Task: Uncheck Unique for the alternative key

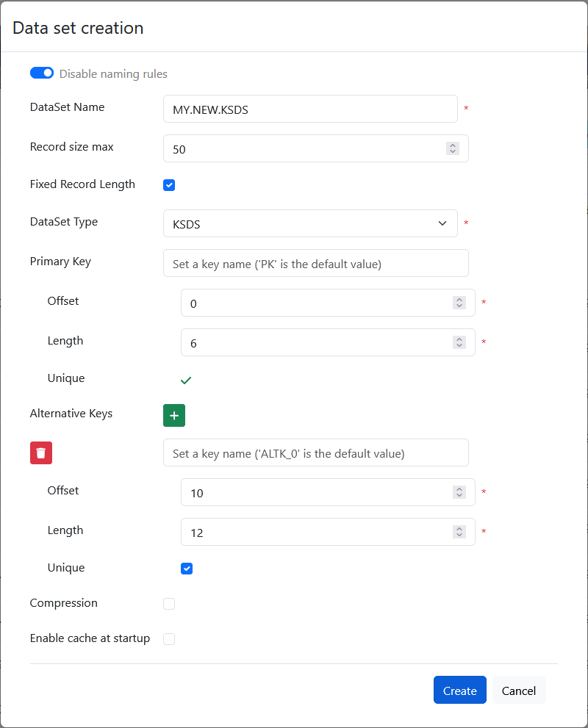Action: tap(187, 568)
